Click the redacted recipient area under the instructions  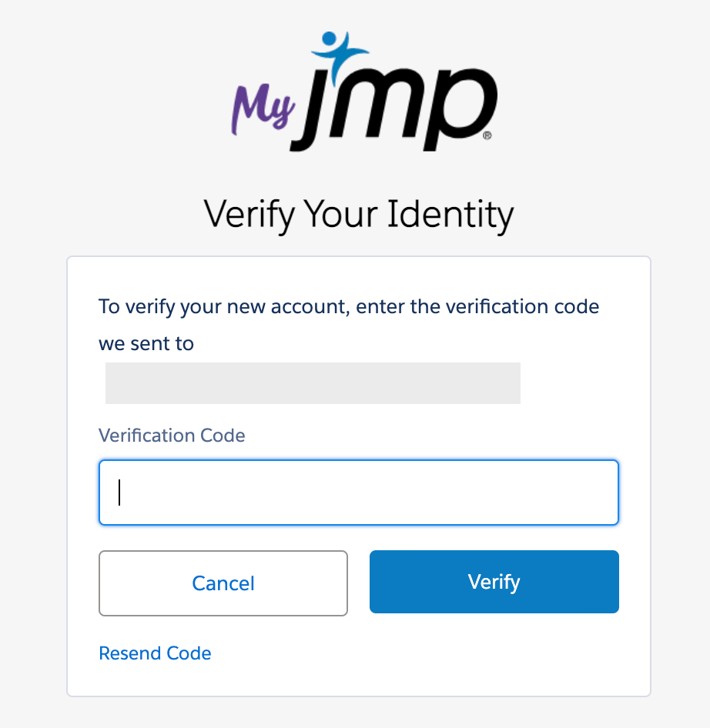pyautogui.click(x=313, y=382)
